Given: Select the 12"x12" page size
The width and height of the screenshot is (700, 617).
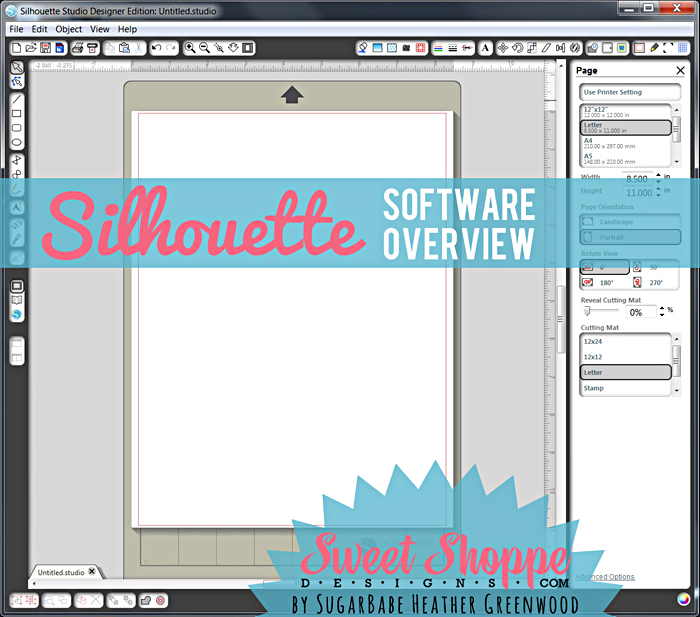Looking at the screenshot, I should tap(625, 112).
